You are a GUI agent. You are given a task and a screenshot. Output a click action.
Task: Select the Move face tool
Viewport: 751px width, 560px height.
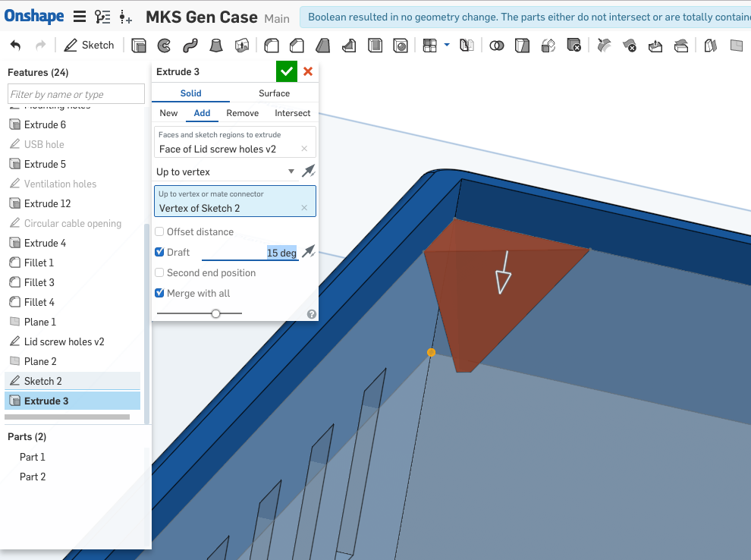[x=655, y=46]
